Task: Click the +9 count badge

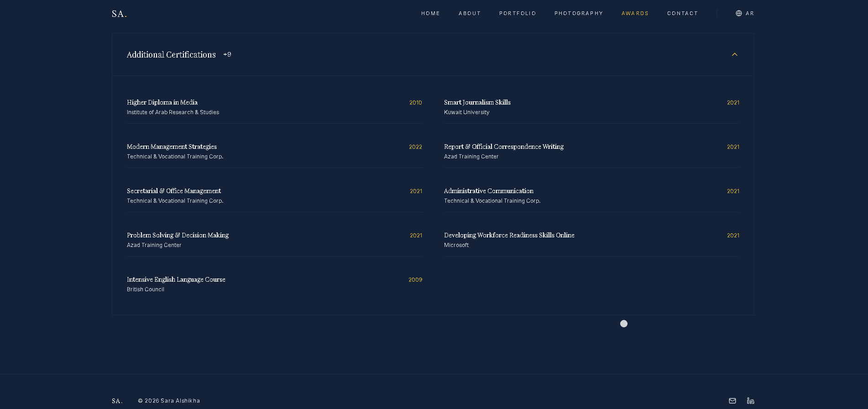Action: click(227, 54)
